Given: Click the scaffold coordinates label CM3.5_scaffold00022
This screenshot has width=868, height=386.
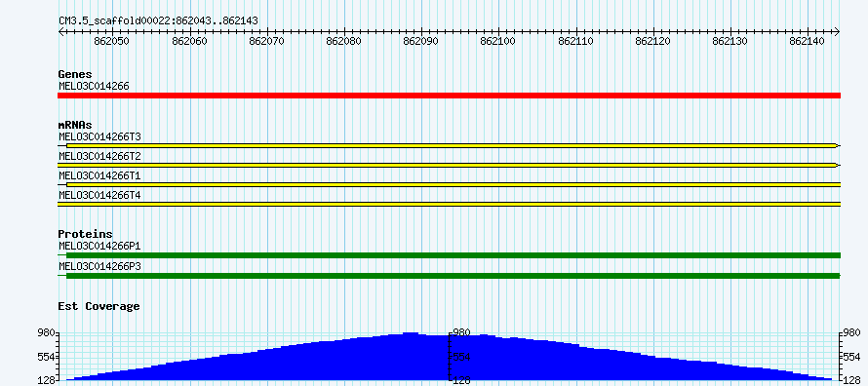Looking at the screenshot, I should coord(158,20).
